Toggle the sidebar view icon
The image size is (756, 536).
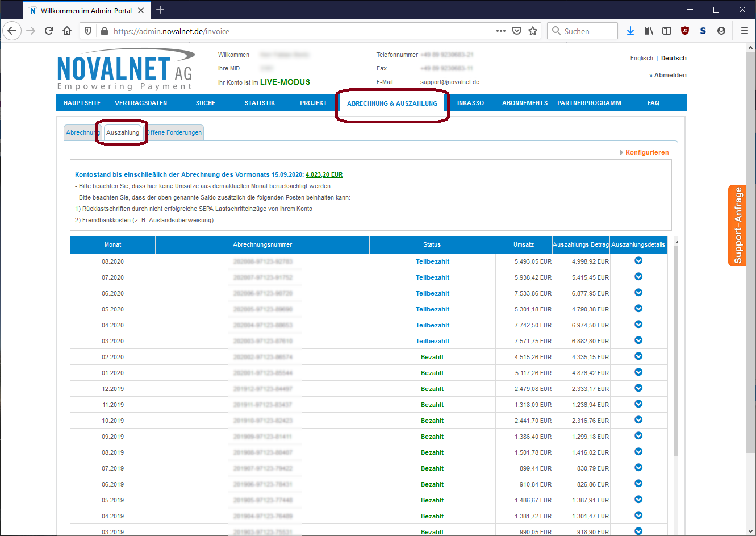(667, 31)
